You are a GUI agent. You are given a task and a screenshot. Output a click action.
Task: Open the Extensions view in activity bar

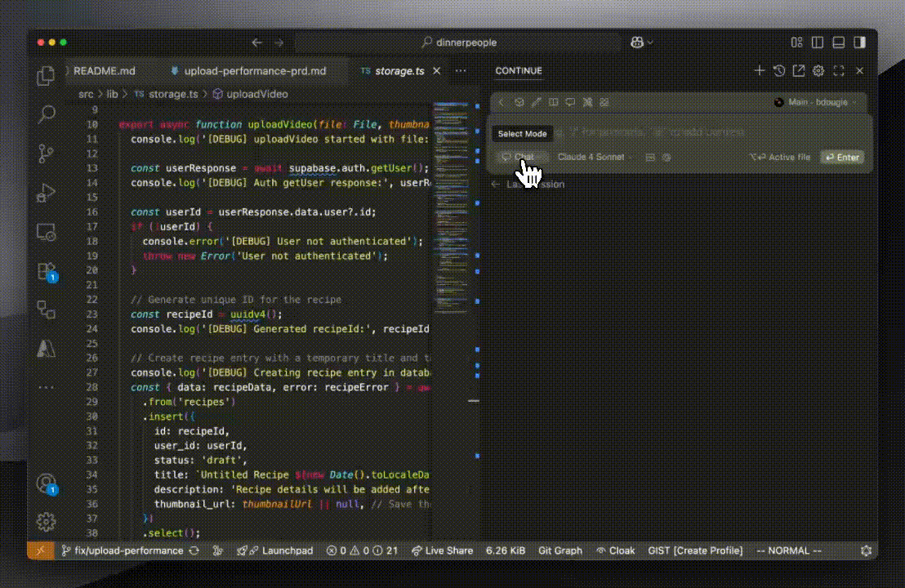click(46, 271)
